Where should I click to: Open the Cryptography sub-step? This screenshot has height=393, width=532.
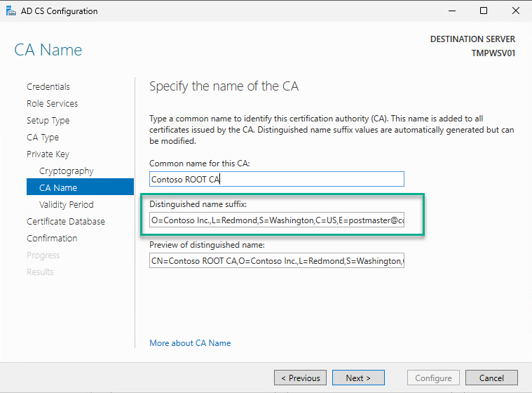pyautogui.click(x=66, y=171)
